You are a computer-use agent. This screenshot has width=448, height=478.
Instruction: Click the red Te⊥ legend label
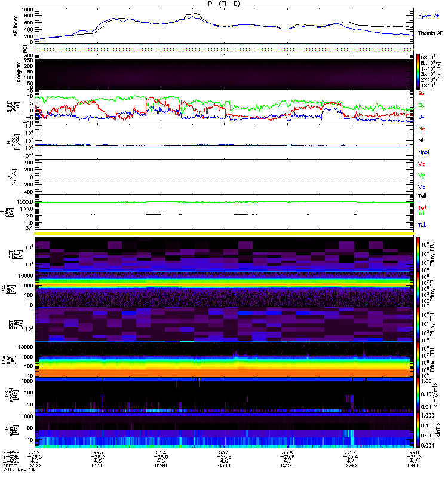(x=422, y=207)
